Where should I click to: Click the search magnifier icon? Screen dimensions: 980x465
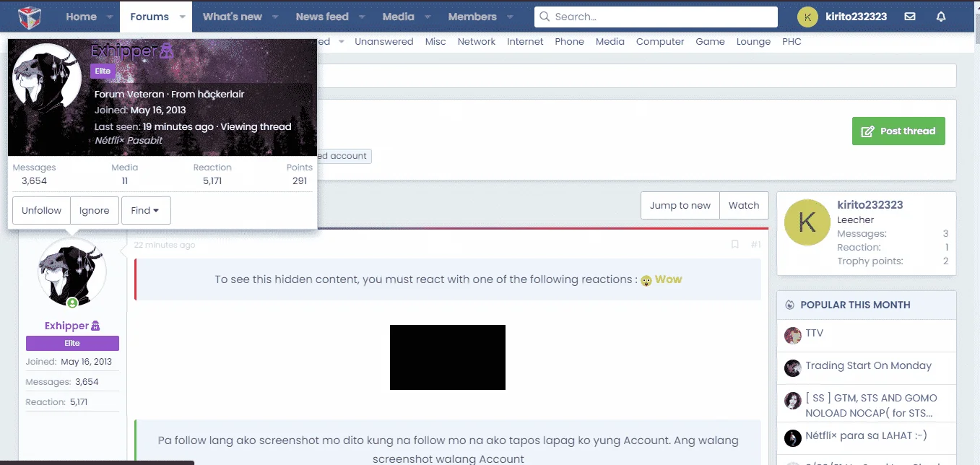tap(545, 17)
